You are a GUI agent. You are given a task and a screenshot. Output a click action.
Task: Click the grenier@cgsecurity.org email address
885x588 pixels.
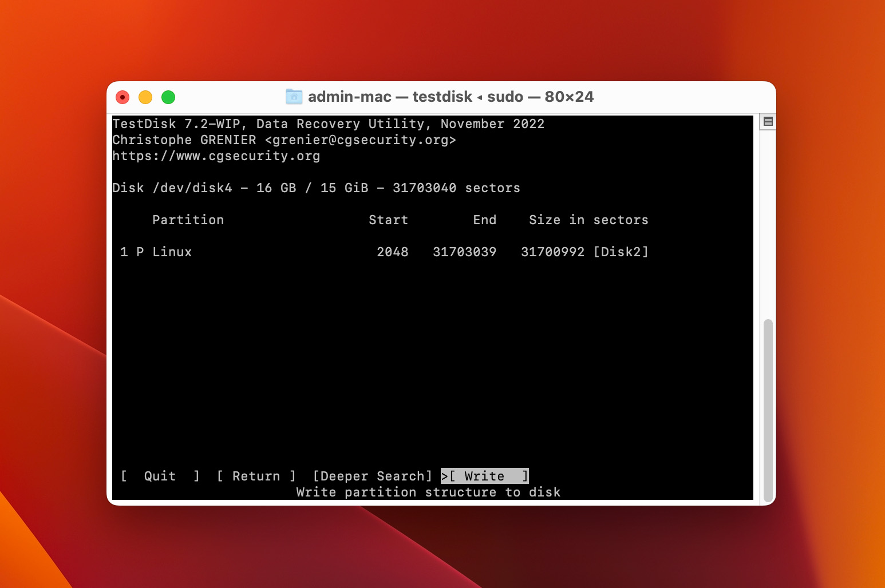361,140
